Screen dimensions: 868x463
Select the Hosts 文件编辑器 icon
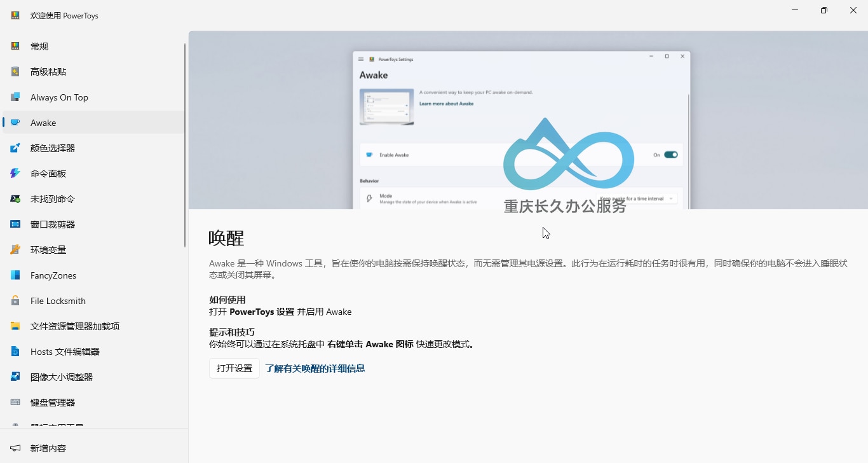click(15, 352)
